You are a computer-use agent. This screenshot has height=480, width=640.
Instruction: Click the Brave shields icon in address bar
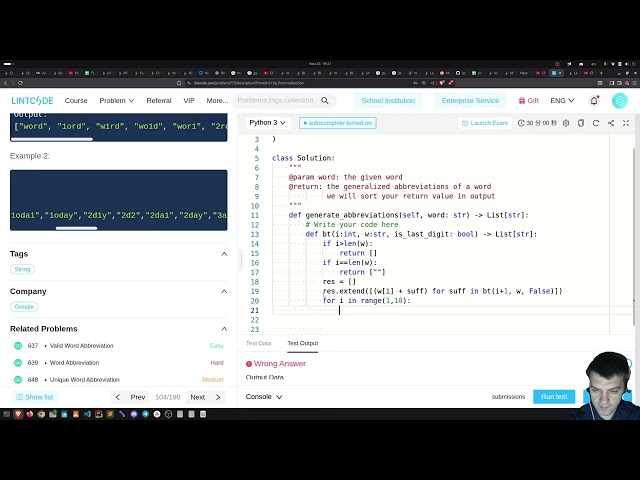[442, 83]
